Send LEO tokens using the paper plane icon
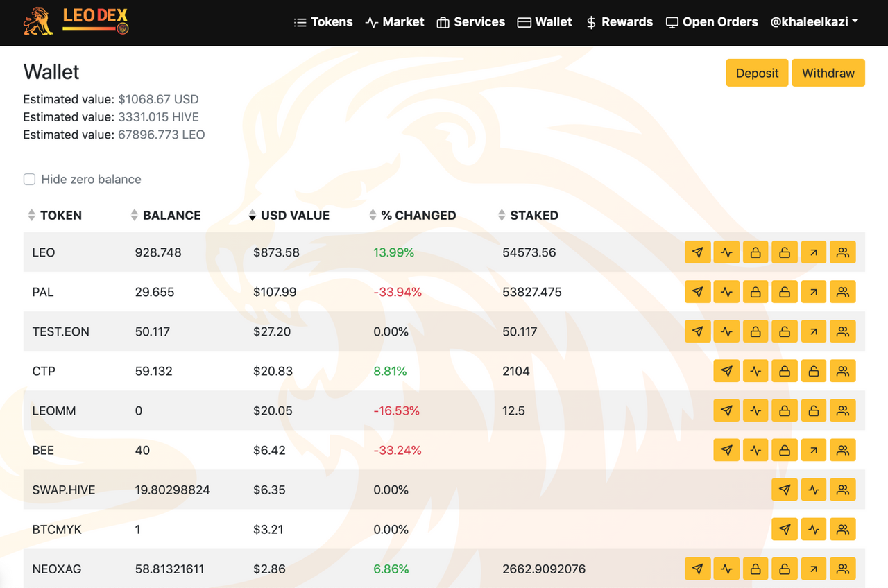Viewport: 888px width, 588px height. coord(698,252)
